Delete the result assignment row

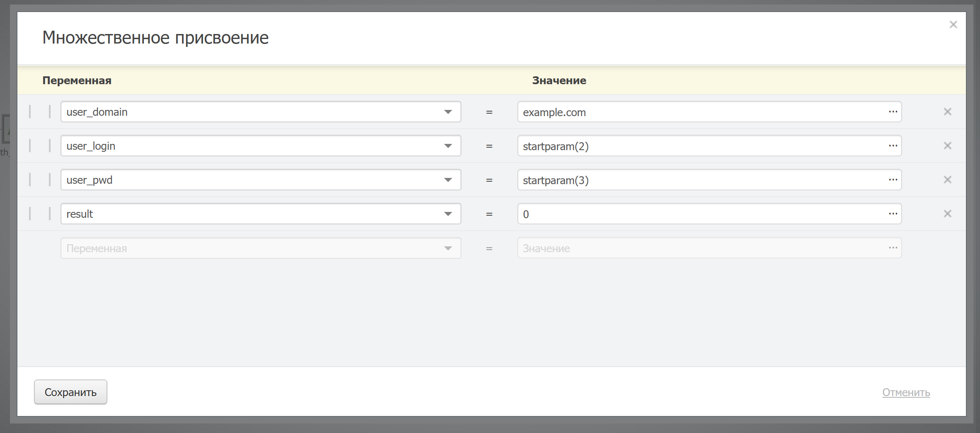tap(947, 214)
